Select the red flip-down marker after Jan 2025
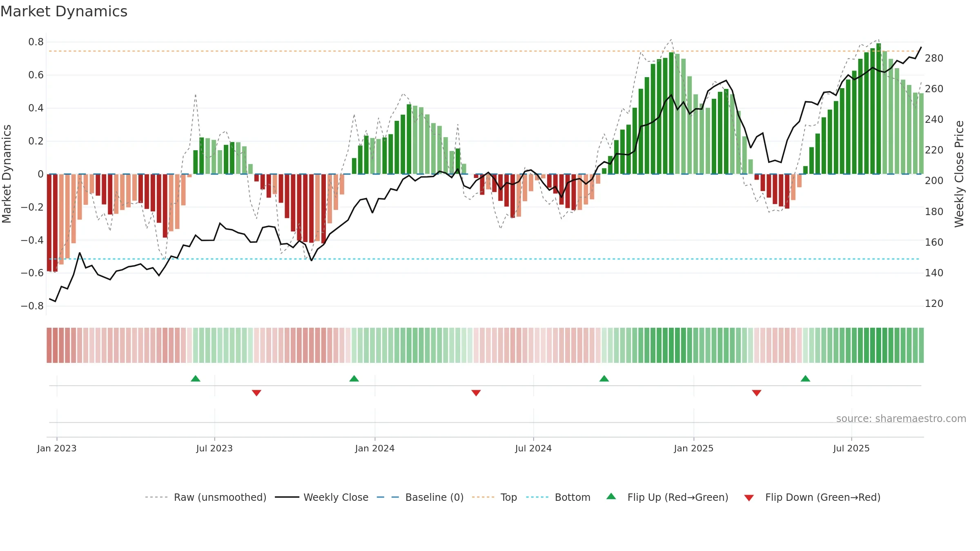 tap(757, 393)
